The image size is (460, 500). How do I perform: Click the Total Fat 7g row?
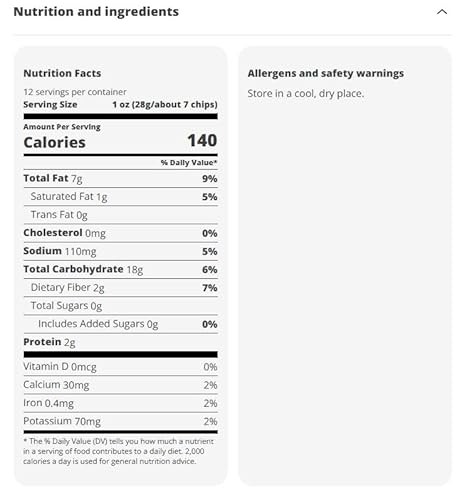(x=120, y=179)
